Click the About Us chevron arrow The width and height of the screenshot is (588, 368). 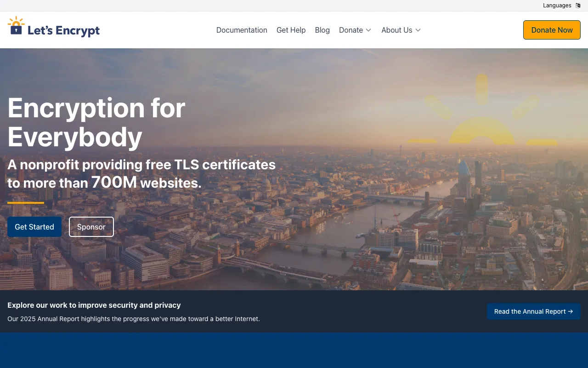coord(418,30)
